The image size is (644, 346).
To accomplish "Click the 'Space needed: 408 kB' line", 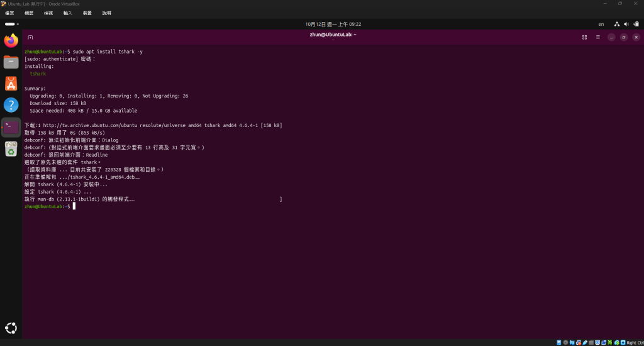I will tap(84, 111).
